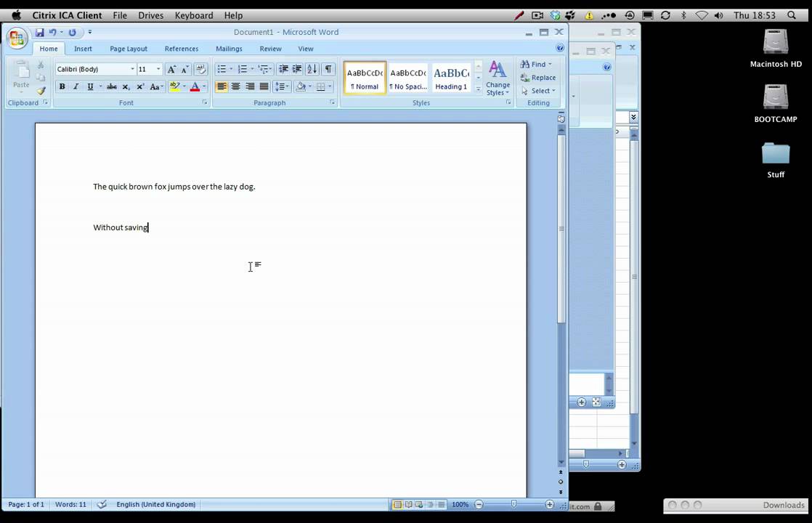Apply the Heading 1 style
The image size is (812, 523).
pos(451,78)
